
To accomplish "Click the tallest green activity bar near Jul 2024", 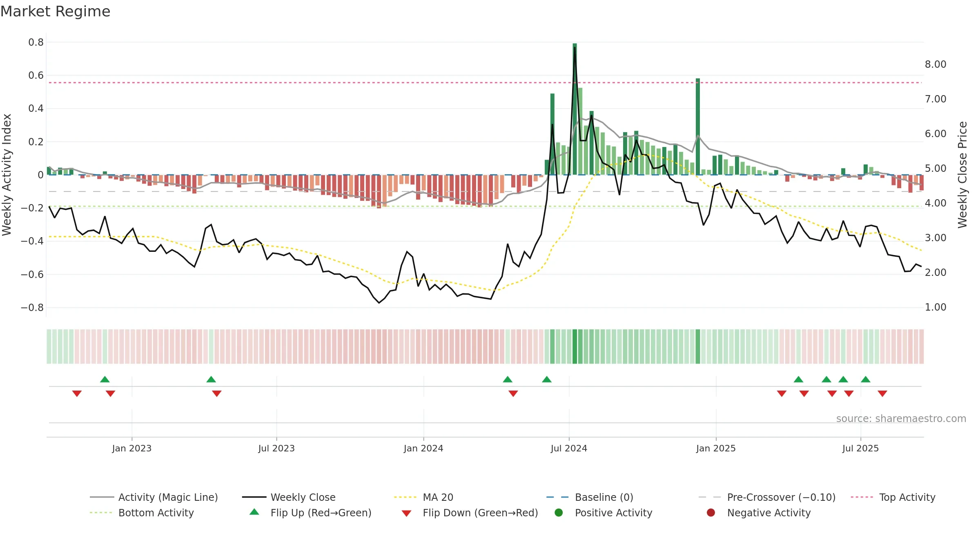I will tap(575, 109).
